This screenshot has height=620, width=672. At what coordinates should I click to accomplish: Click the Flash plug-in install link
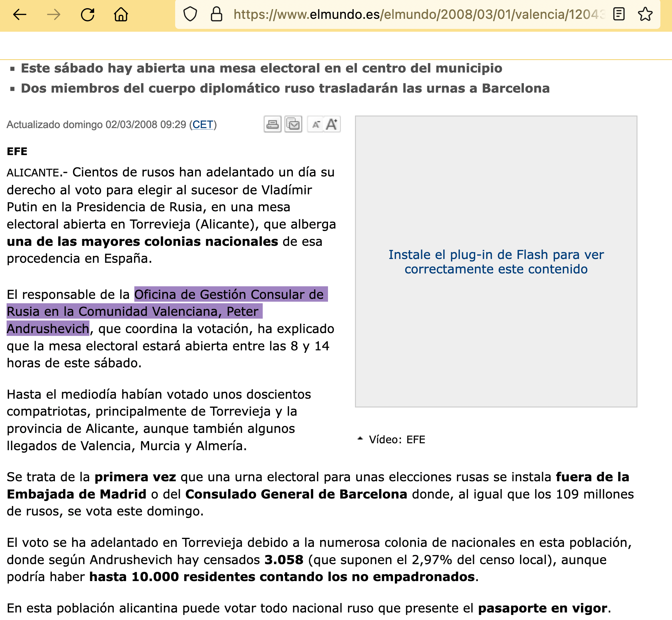coord(496,262)
